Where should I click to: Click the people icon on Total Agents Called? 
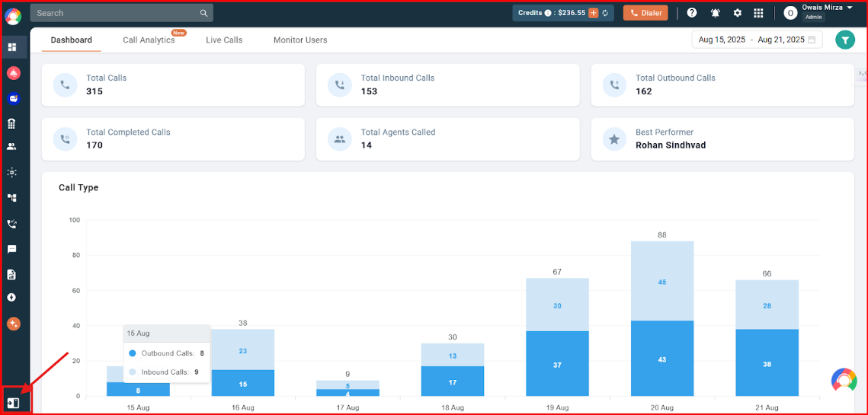[x=340, y=139]
